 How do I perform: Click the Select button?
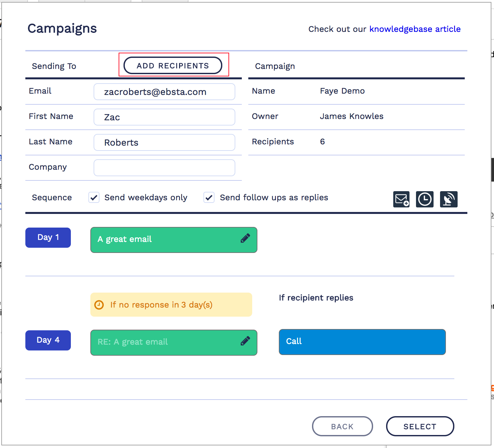(420, 426)
